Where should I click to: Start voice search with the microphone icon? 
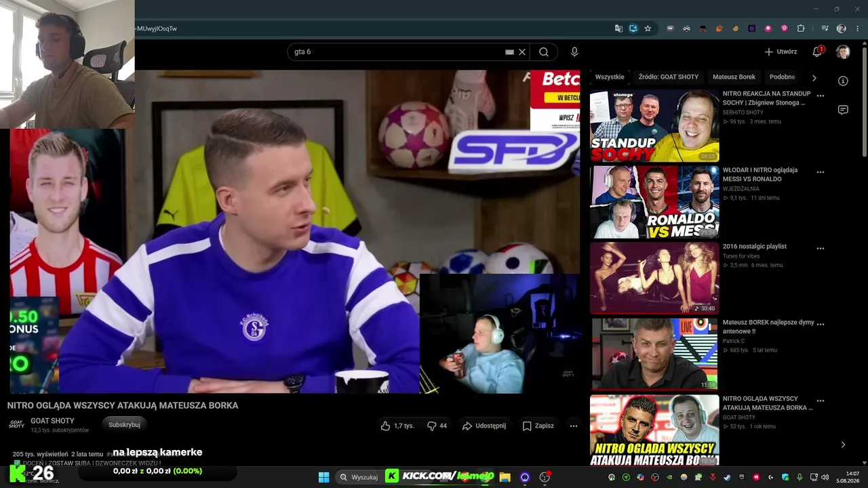[x=574, y=52]
